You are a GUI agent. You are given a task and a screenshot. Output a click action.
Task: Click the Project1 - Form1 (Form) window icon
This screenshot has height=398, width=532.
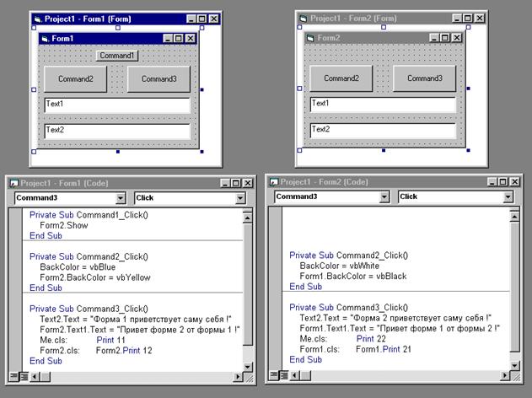[x=38, y=19]
